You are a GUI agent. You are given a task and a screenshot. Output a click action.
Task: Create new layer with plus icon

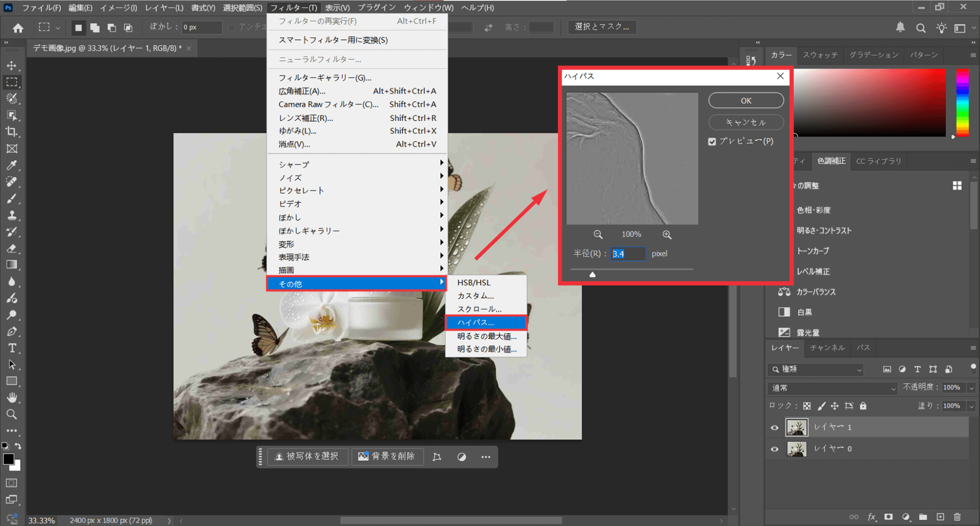pos(940,517)
